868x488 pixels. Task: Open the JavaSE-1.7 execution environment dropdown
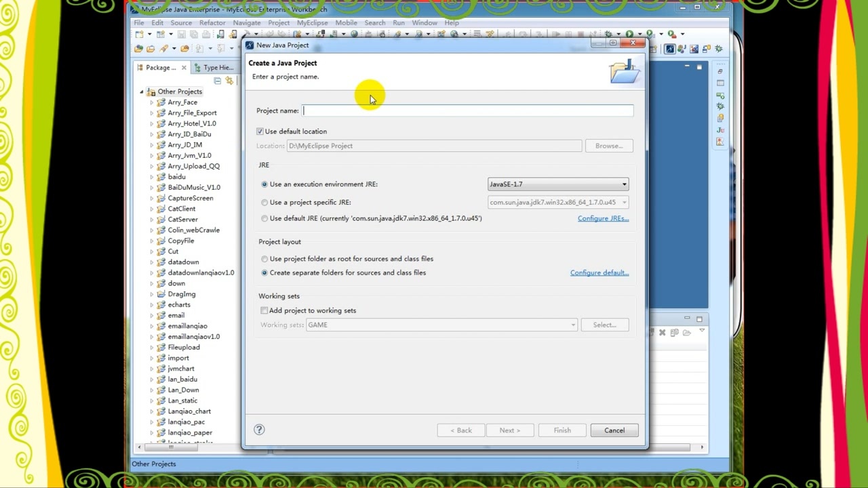[558, 184]
